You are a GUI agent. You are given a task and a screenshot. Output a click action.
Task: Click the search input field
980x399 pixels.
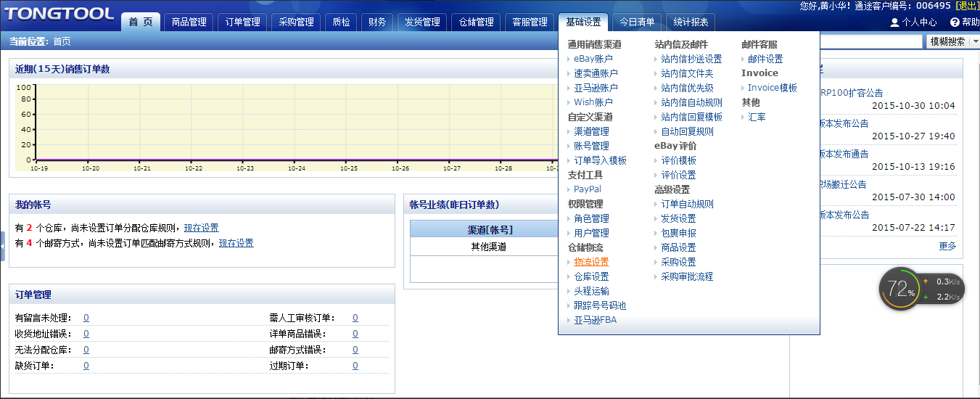pos(872,41)
